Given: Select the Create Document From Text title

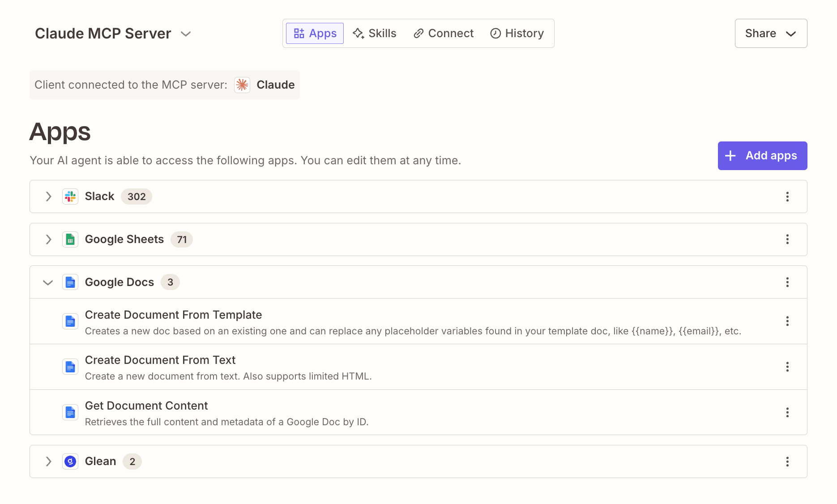Looking at the screenshot, I should (x=160, y=360).
